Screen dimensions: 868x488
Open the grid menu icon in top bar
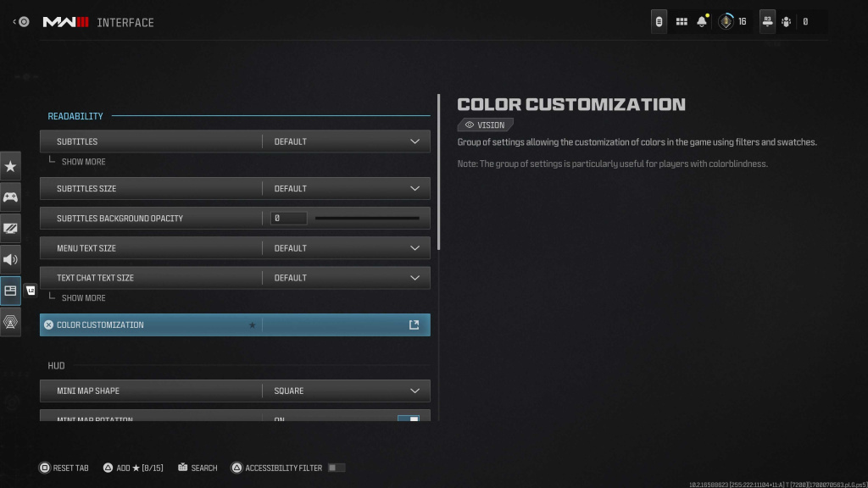[682, 22]
